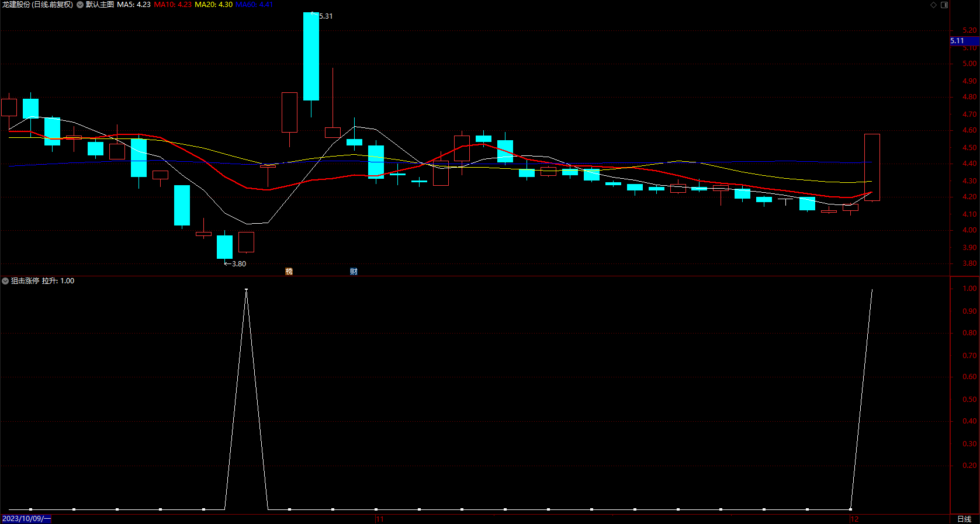Screen dimensions: 980x524
Task: Click the MA10: 4.23 label
Action: [x=173, y=5]
